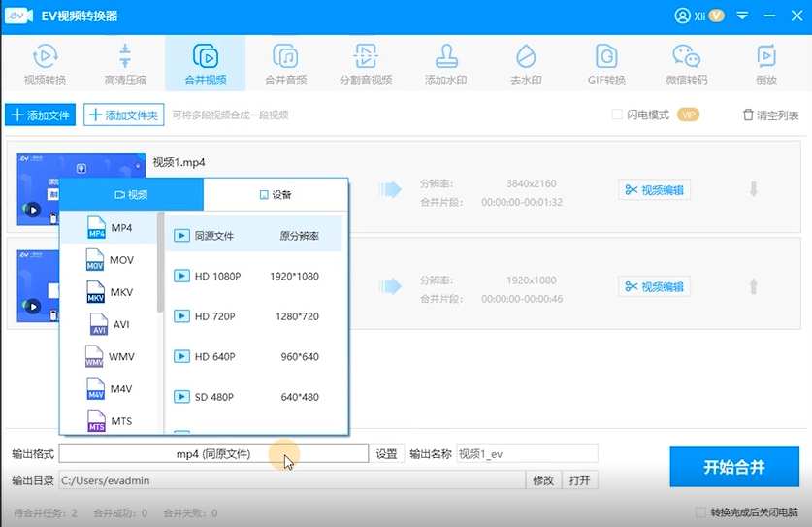This screenshot has width=812, height=527.
Task: Open the 视频转换 video convert tool
Action: (45, 64)
